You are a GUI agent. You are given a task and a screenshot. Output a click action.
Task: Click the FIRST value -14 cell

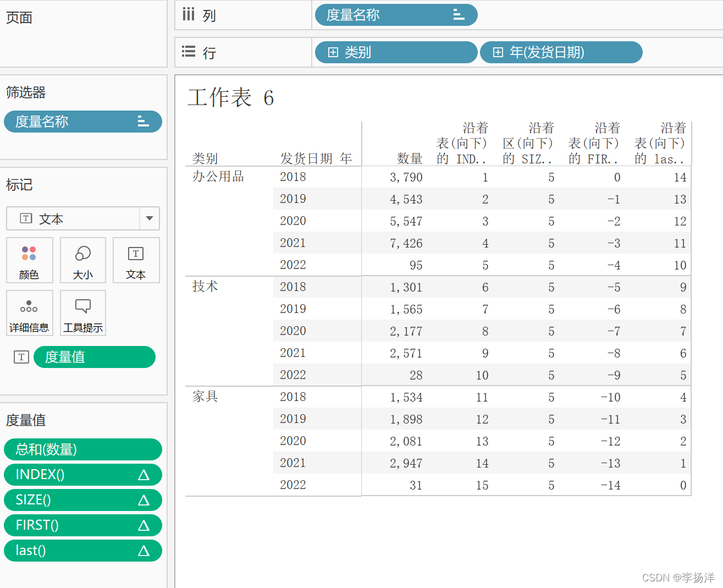coord(611,485)
